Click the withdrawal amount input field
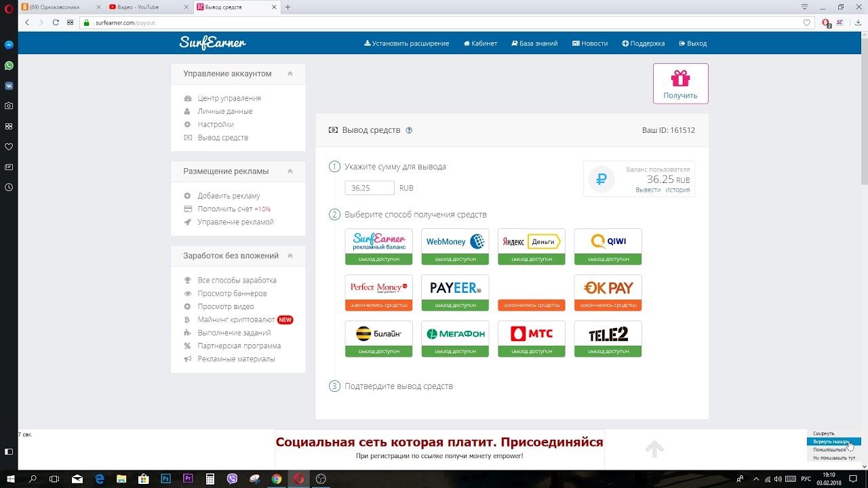Screen dimensions: 868x488 tap(370, 188)
